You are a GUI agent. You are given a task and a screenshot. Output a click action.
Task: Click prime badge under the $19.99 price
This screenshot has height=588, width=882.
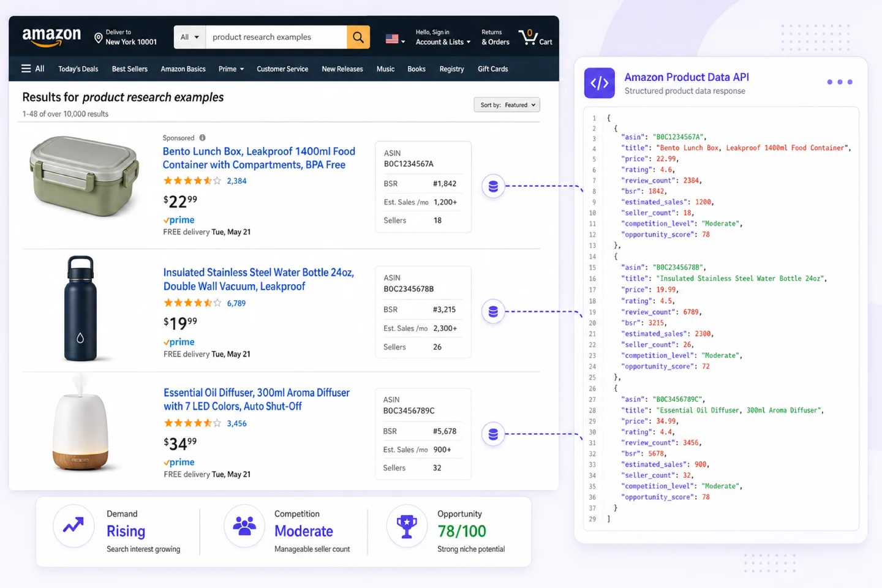pos(179,342)
